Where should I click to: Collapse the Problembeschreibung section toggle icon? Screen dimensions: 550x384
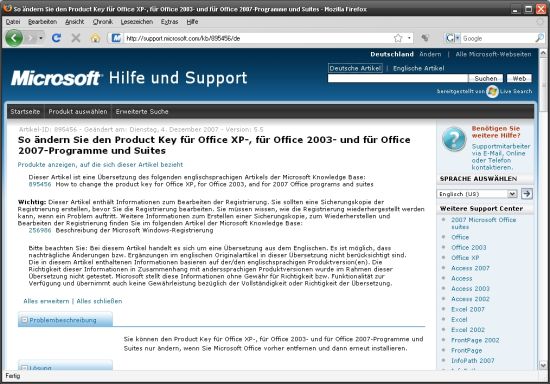point(24,320)
